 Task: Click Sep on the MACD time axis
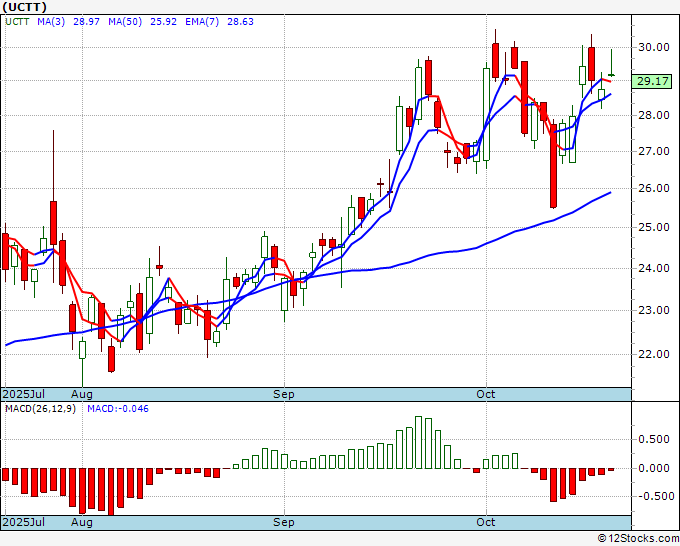[284, 522]
